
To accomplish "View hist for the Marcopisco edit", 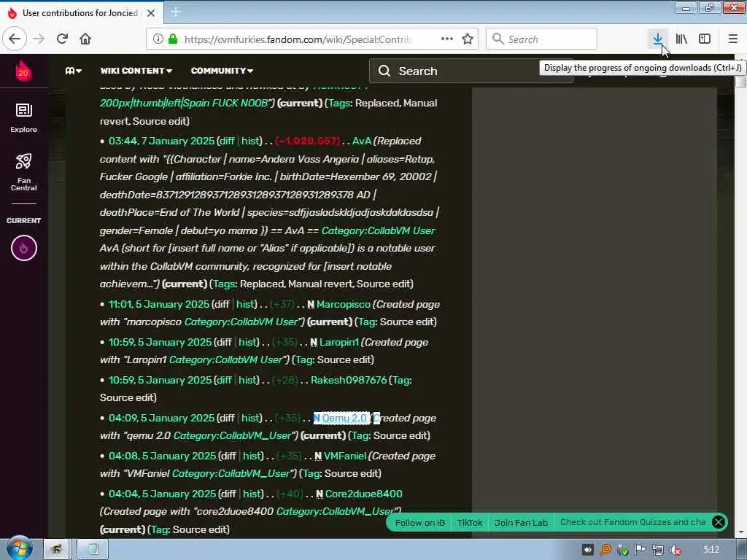I will [246, 304].
